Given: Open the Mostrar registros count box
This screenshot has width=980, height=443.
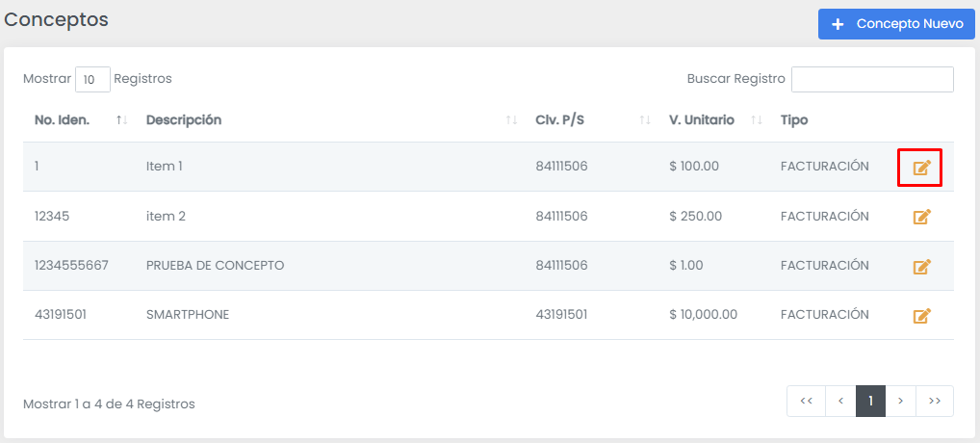Looking at the screenshot, I should tap(92, 79).
